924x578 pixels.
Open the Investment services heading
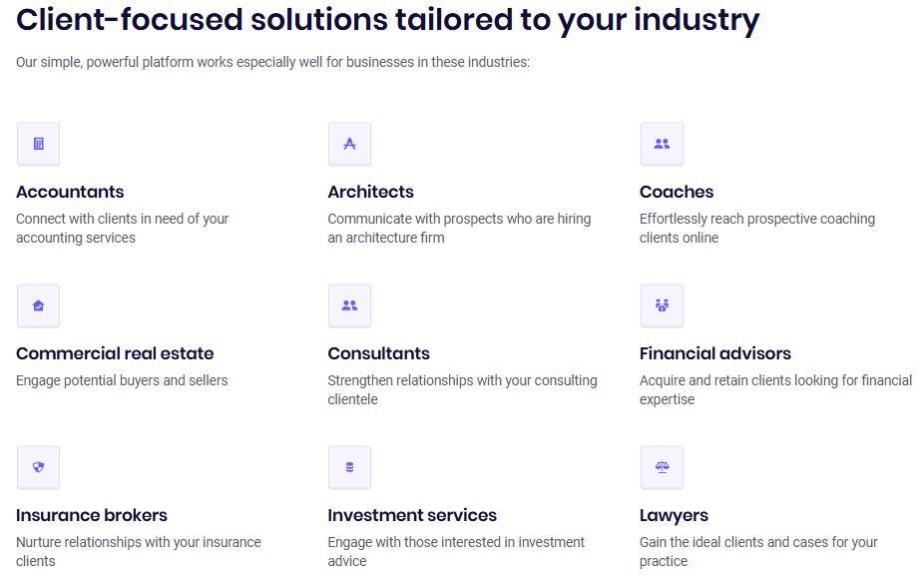click(412, 515)
